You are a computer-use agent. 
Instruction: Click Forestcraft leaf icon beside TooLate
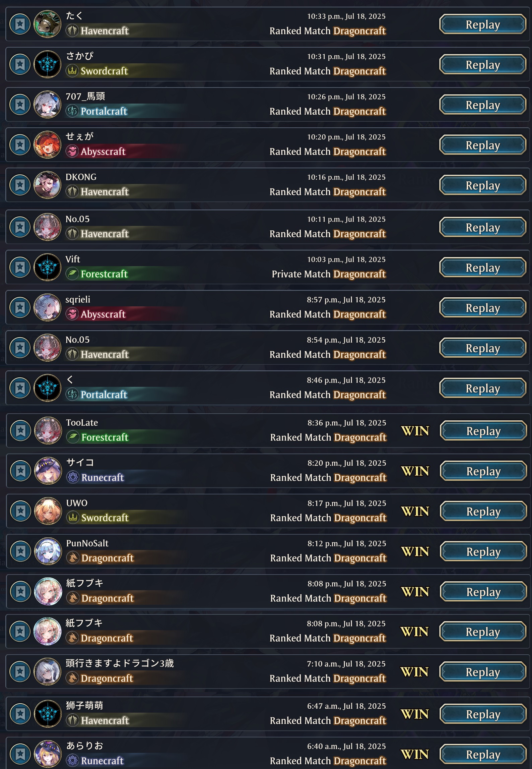73,437
